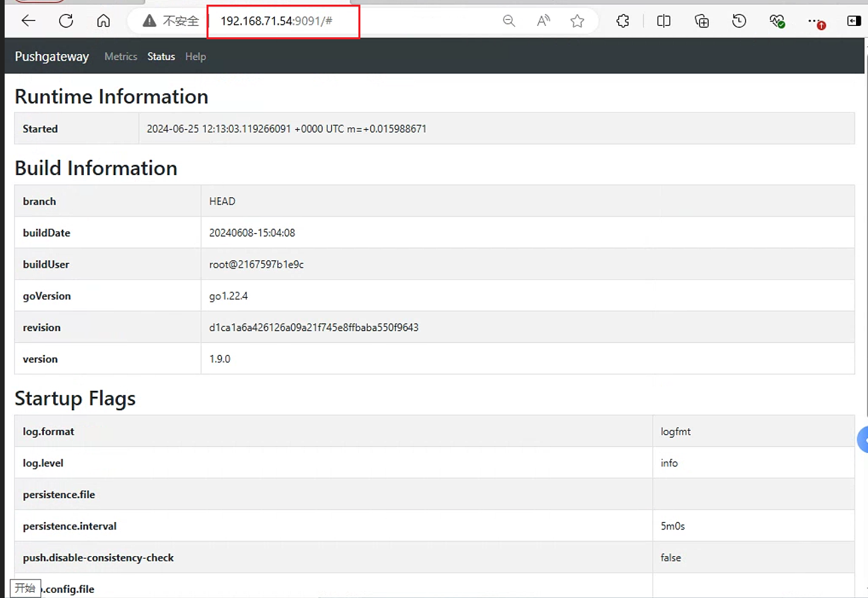Switch to the Status tab
The height and width of the screenshot is (598, 868).
point(161,57)
